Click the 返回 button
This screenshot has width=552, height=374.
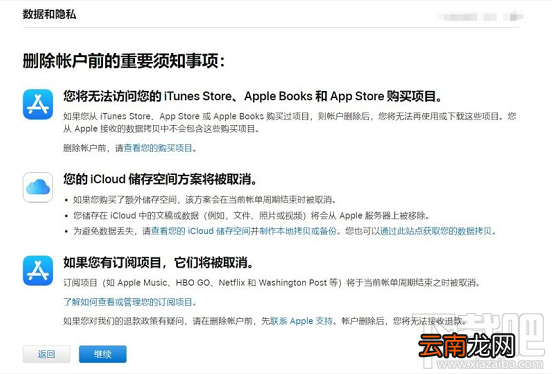(x=46, y=354)
